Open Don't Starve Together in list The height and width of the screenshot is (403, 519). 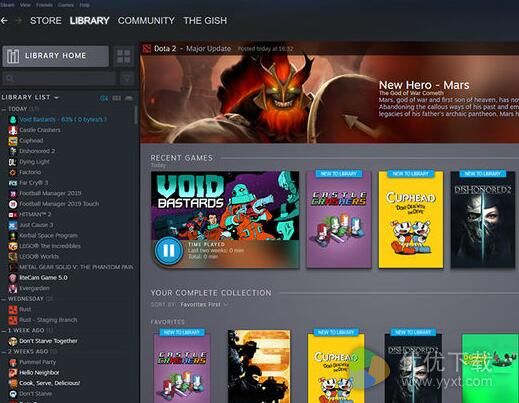48,341
